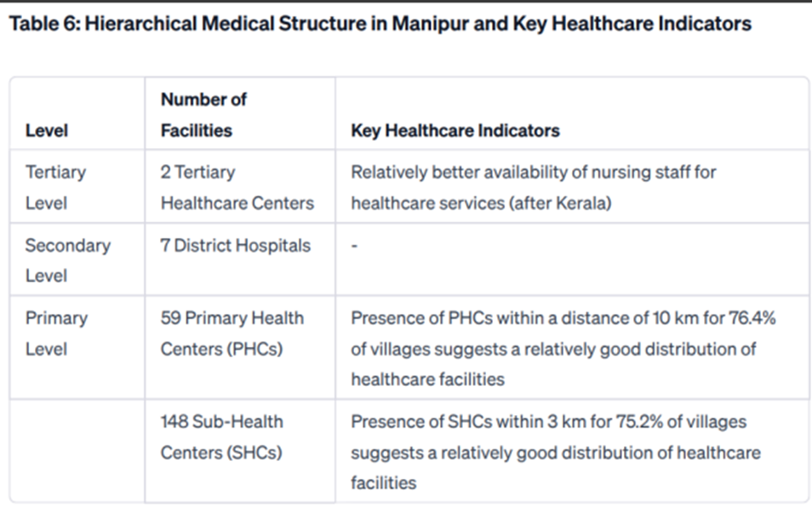Screen dimensions: 812x523
Task: Select the SHCs within 3 km indicator cell
Action: click(x=555, y=452)
